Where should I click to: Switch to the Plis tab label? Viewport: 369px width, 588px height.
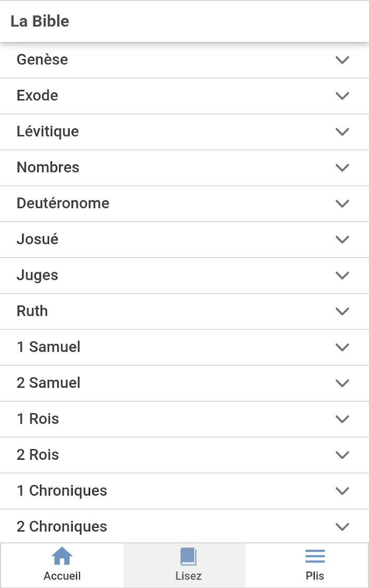click(315, 576)
